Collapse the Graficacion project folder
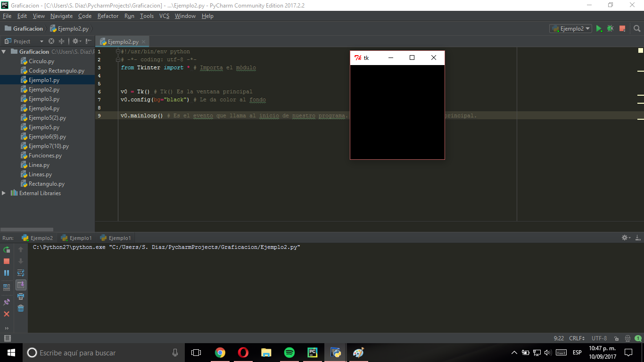 [3, 51]
